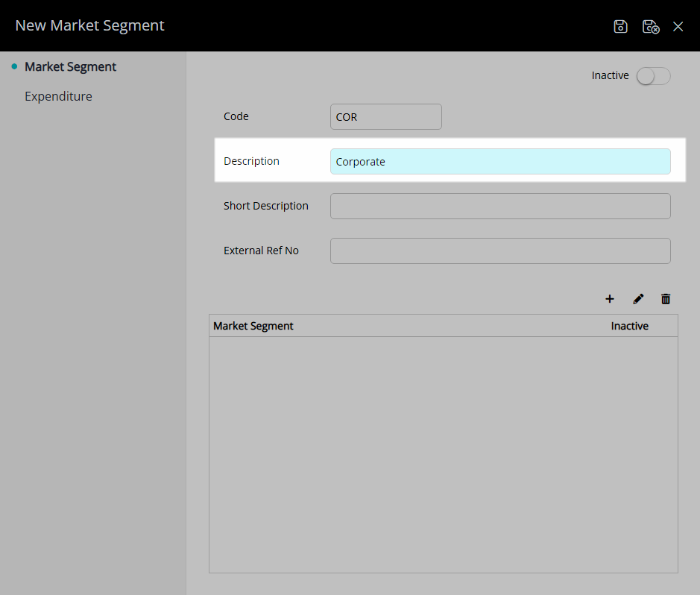The width and height of the screenshot is (700, 595).
Task: Close the New Market Segment dialog
Action: pyautogui.click(x=678, y=27)
